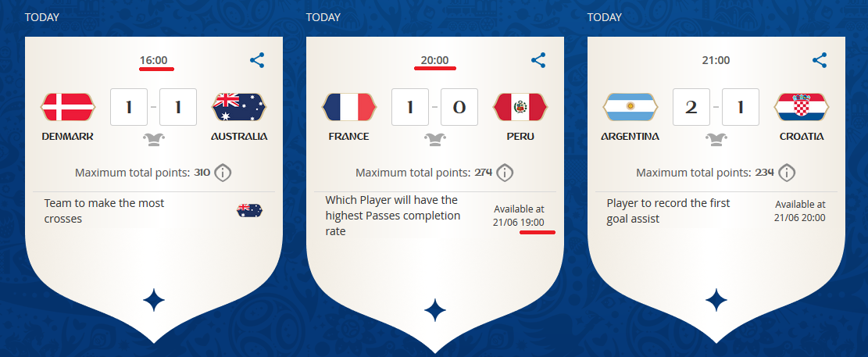
Task: Click joker hat icon under Argentina–Croatia score
Action: point(716,140)
